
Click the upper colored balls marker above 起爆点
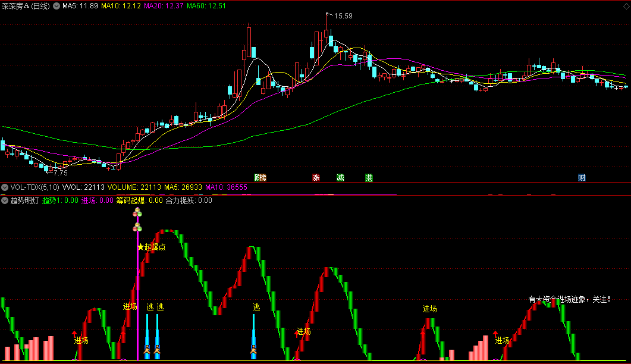(x=137, y=212)
